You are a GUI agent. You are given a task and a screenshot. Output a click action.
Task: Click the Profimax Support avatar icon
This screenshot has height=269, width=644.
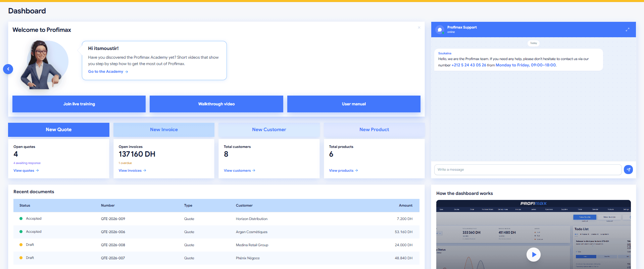(440, 30)
